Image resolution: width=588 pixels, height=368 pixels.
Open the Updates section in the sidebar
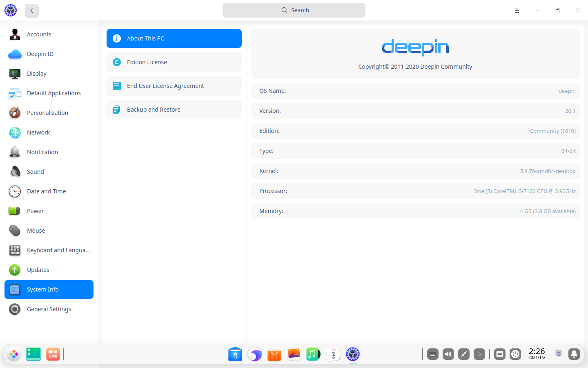pos(38,269)
